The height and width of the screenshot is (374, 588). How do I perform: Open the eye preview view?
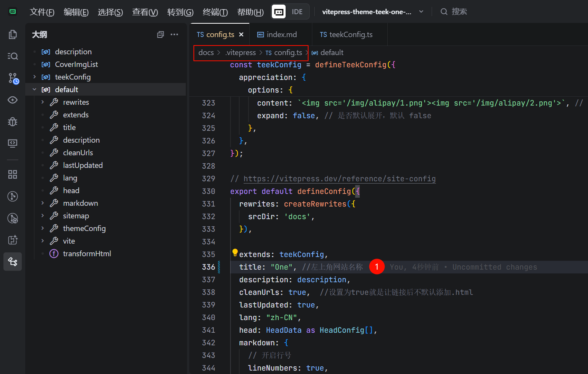13,100
